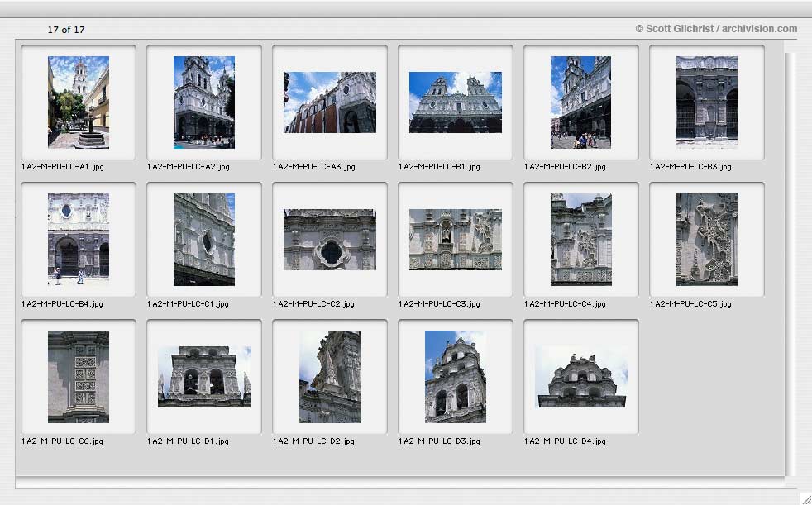Select thumbnail 1A2-M-PU-LC-A2.jpg
Image resolution: width=812 pixels, height=505 pixels.
tap(204, 102)
